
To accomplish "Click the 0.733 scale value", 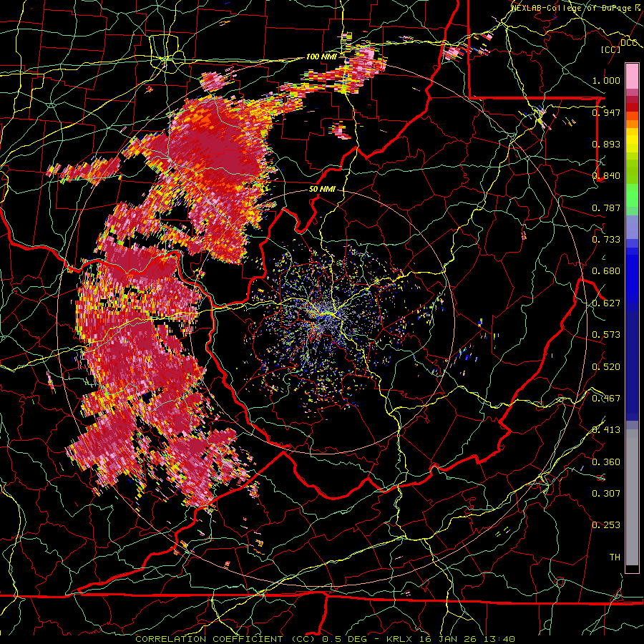I will [606, 240].
